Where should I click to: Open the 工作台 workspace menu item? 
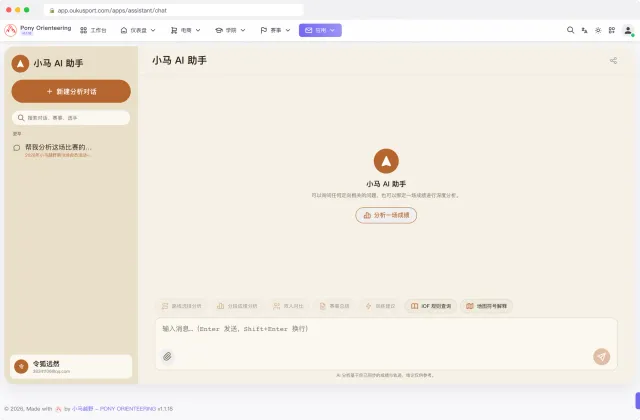(93, 30)
